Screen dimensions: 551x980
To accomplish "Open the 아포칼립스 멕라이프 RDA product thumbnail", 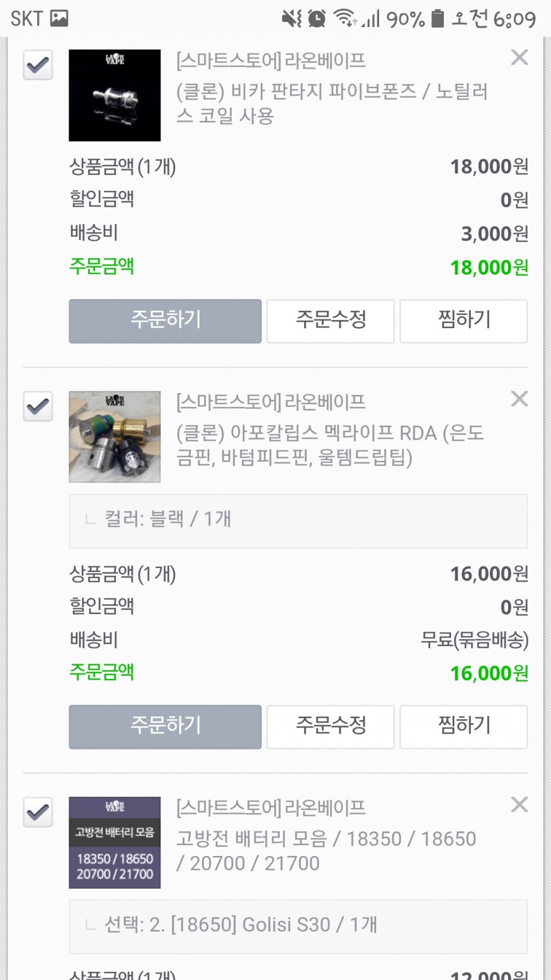I will point(115,436).
